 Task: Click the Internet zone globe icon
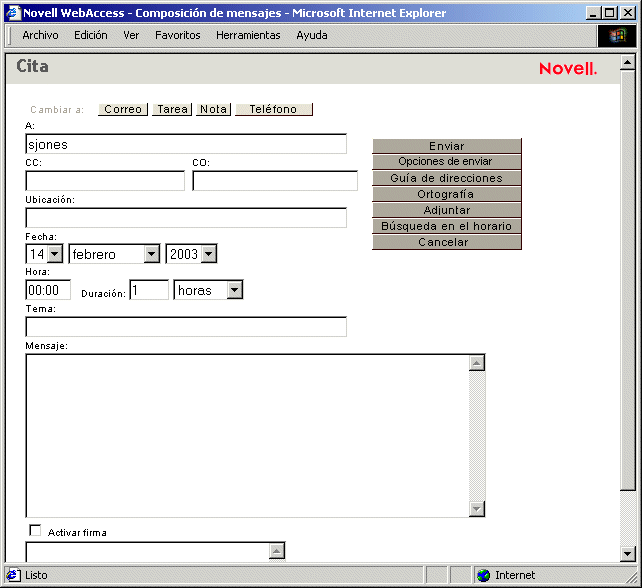[x=484, y=575]
